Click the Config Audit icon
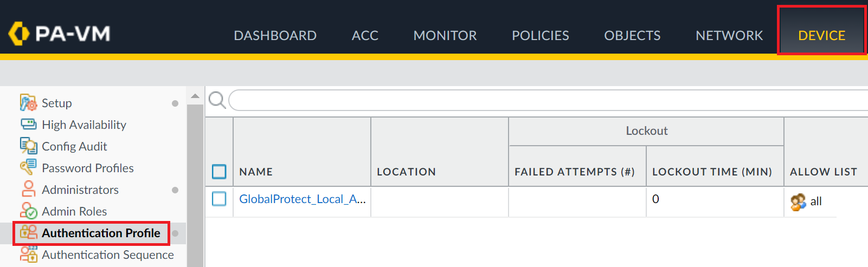The height and width of the screenshot is (267, 868). pyautogui.click(x=28, y=146)
